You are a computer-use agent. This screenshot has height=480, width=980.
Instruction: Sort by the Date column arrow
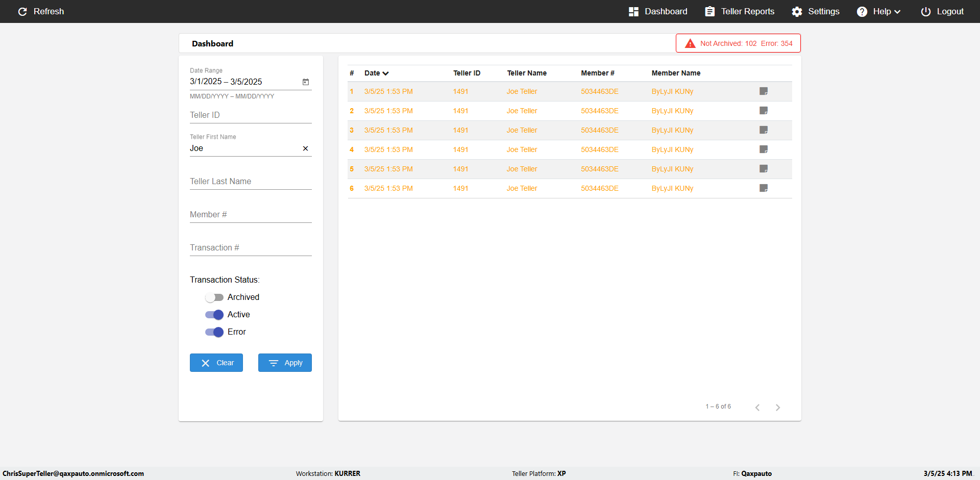(385, 73)
